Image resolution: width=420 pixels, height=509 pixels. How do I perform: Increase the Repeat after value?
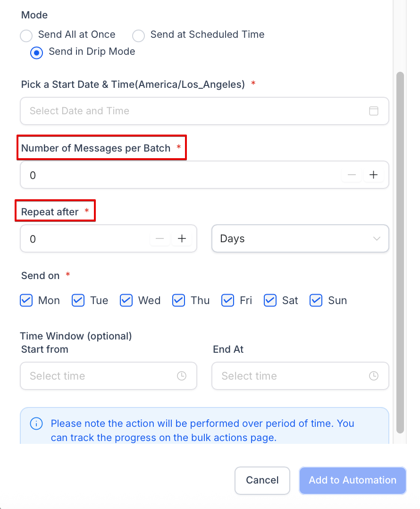tap(182, 239)
